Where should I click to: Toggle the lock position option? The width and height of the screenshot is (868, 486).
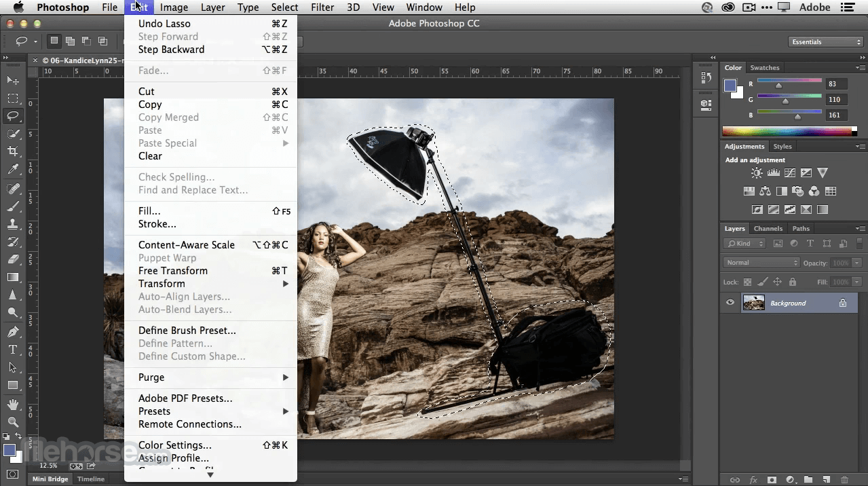pos(778,282)
